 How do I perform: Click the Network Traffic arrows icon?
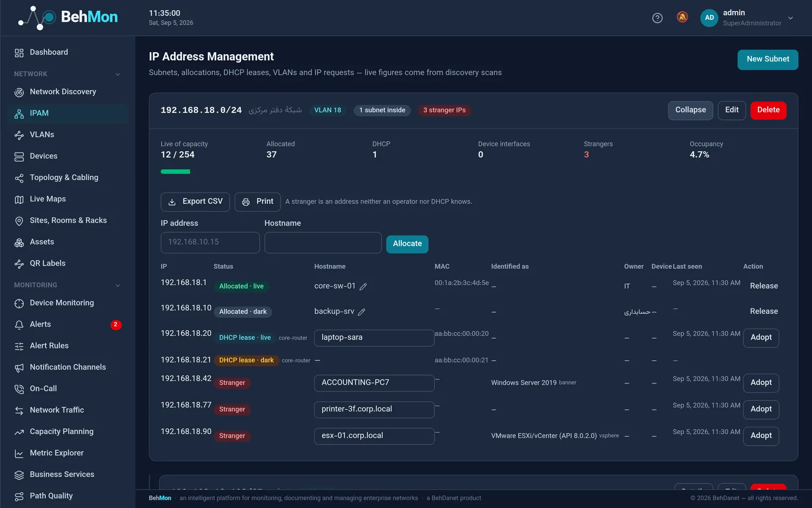click(x=19, y=410)
